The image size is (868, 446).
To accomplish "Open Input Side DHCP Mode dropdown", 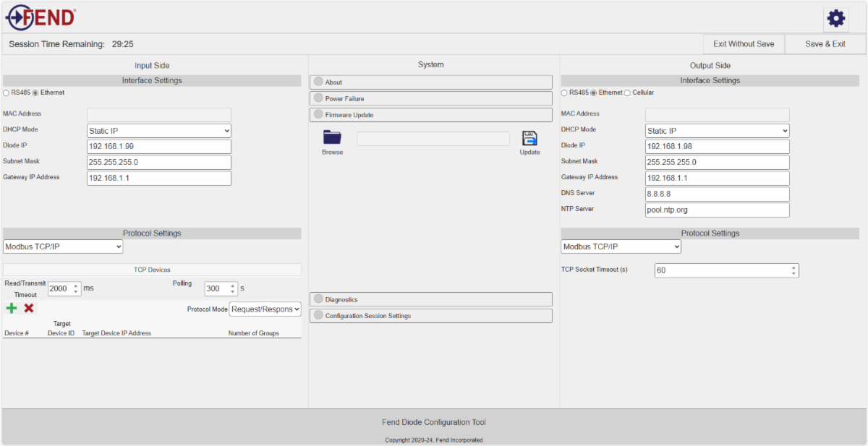I will coord(158,131).
